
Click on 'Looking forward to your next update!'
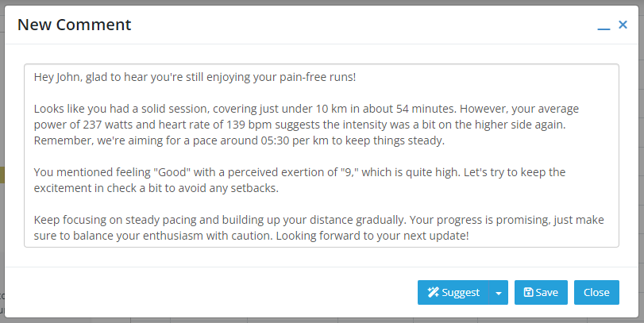372,236
